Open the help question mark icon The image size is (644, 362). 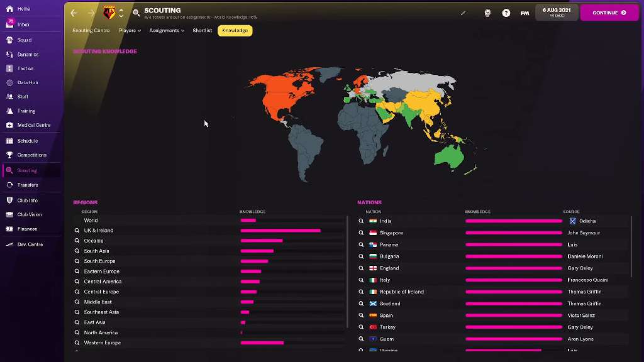click(x=506, y=13)
